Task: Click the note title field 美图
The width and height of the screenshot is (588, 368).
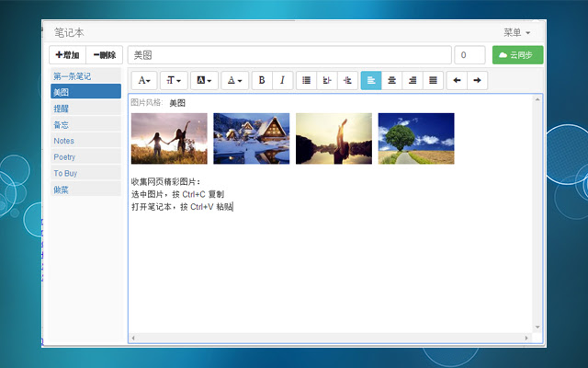Action: click(x=289, y=55)
